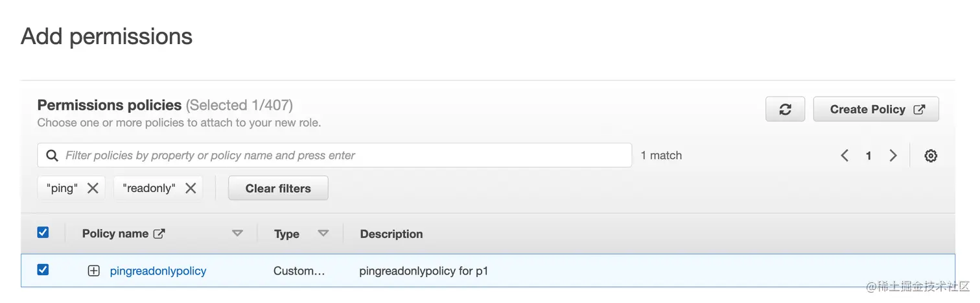Sort by Type column arrow
The image size is (980, 303).
pyautogui.click(x=323, y=234)
